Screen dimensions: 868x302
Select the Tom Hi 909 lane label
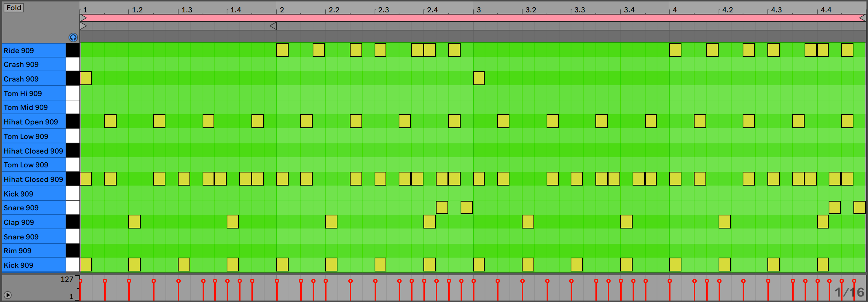click(34, 93)
